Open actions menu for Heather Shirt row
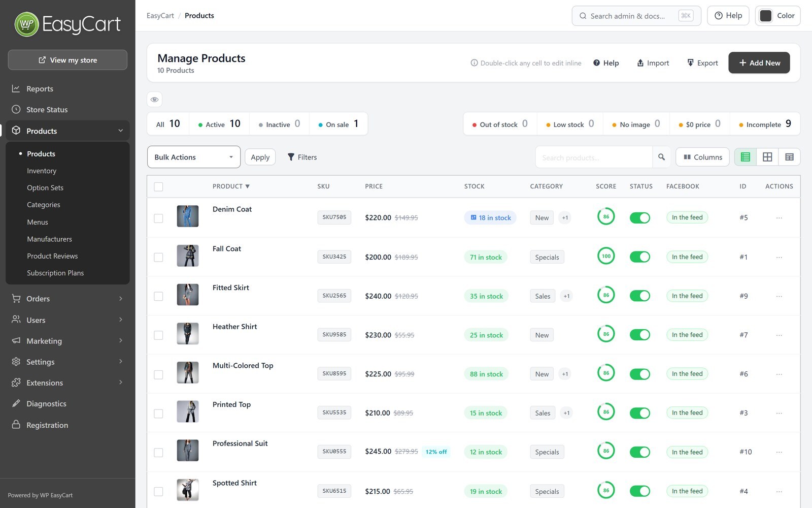 click(779, 335)
